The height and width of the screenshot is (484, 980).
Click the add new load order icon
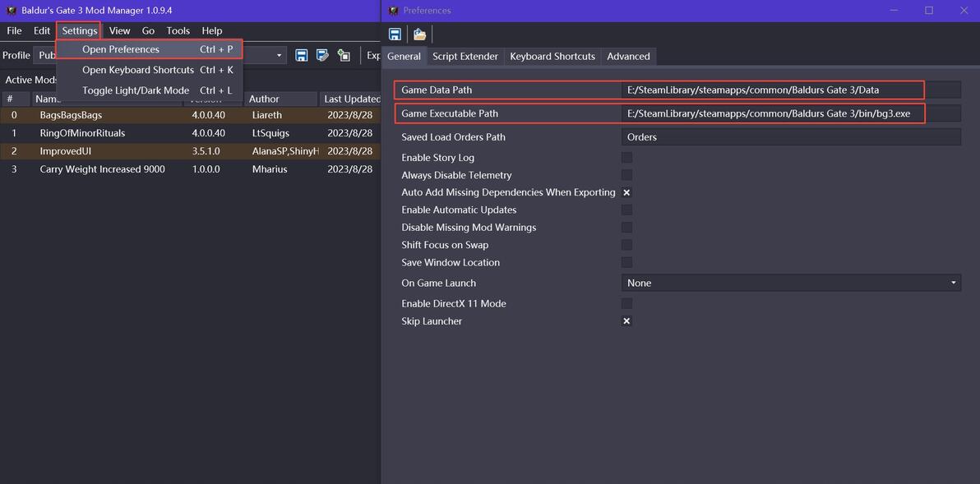344,55
